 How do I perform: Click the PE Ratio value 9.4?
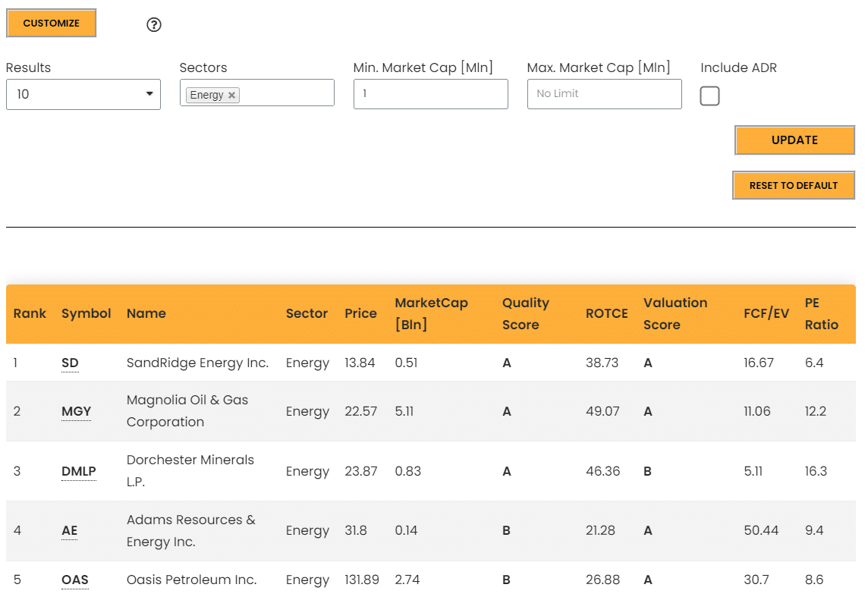tap(814, 530)
